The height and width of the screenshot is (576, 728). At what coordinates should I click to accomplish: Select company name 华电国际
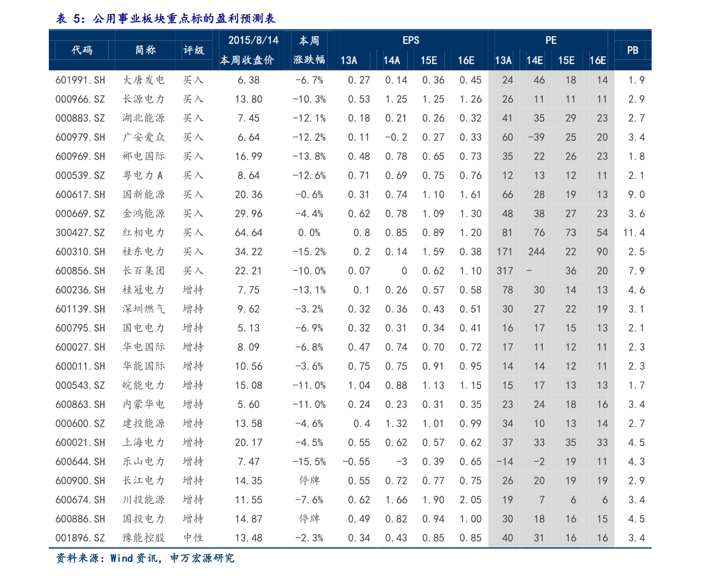pyautogui.click(x=144, y=347)
